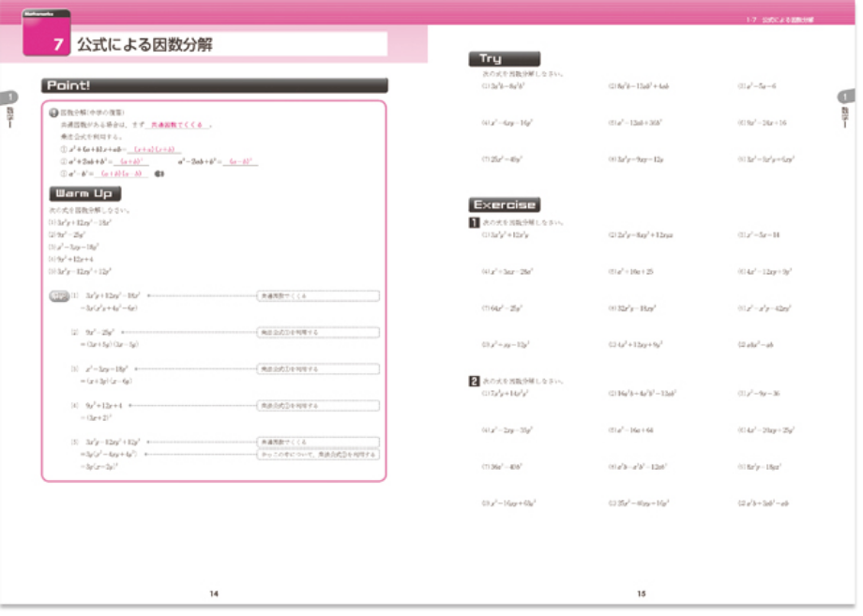Click the Warm Up section header
Image resolution: width=863 pixels, height=616 pixels.
click(x=83, y=193)
